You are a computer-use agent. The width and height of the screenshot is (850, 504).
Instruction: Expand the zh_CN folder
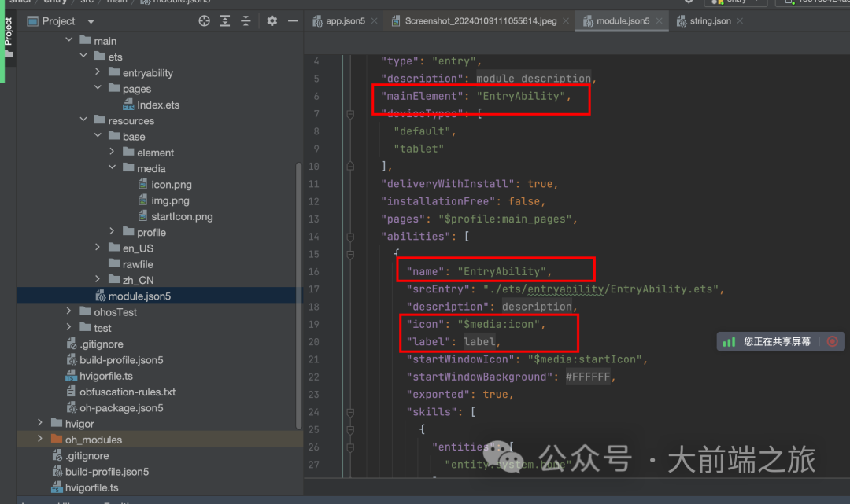click(98, 279)
